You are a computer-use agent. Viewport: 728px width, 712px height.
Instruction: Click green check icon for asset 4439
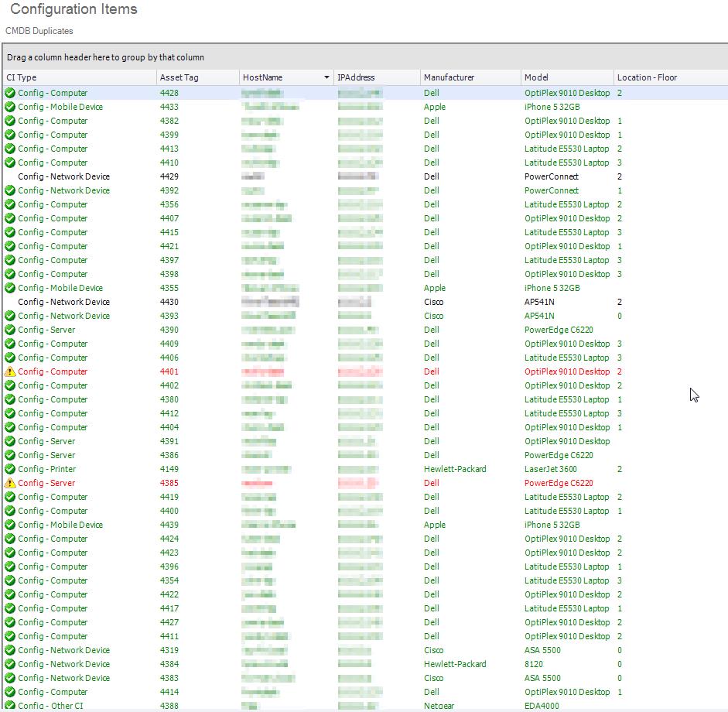point(10,525)
